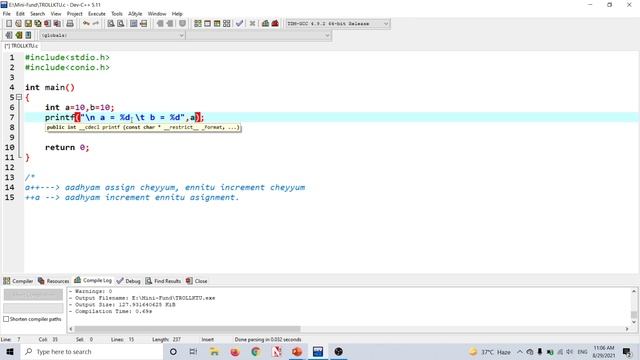Screen dimensions: 640x360
Task: Click the 'Compilation Time' log line
Action: tap(111, 311)
